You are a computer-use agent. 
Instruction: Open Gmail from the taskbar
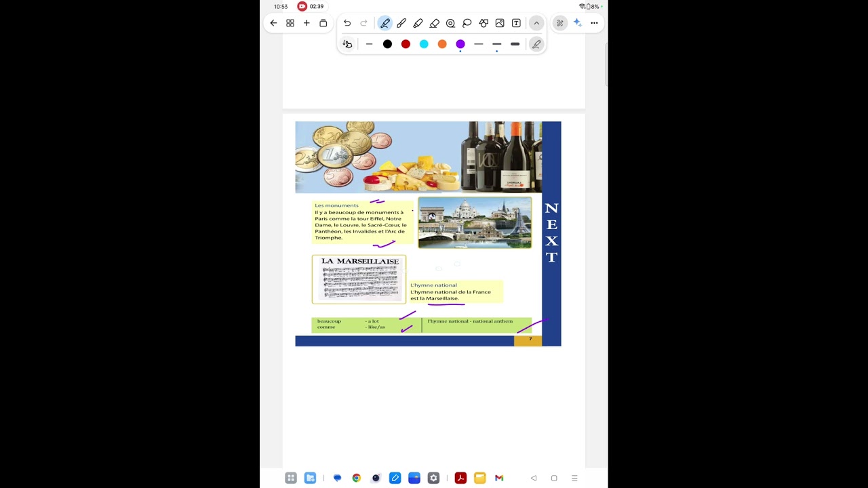(x=499, y=478)
